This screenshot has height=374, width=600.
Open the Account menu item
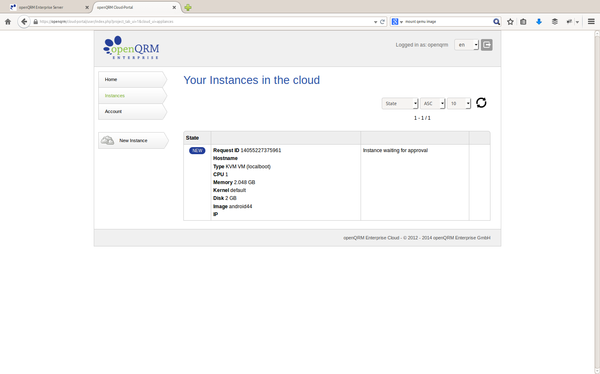click(132, 111)
